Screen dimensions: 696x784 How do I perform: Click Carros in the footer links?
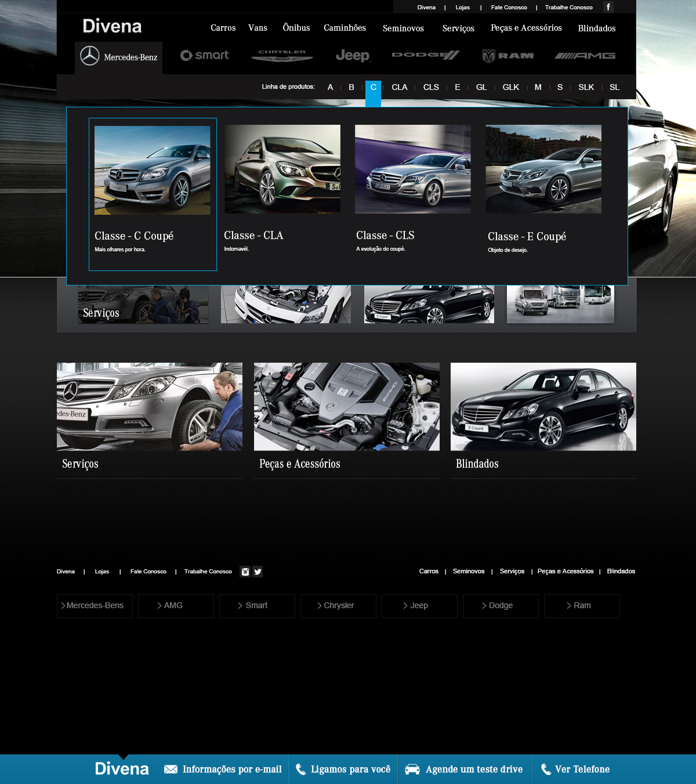[x=429, y=572]
